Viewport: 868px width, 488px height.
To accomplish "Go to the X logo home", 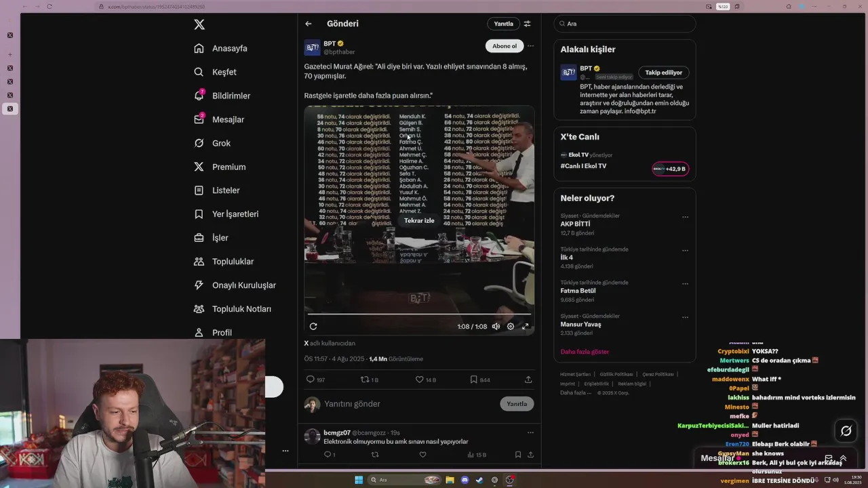I will tap(199, 24).
